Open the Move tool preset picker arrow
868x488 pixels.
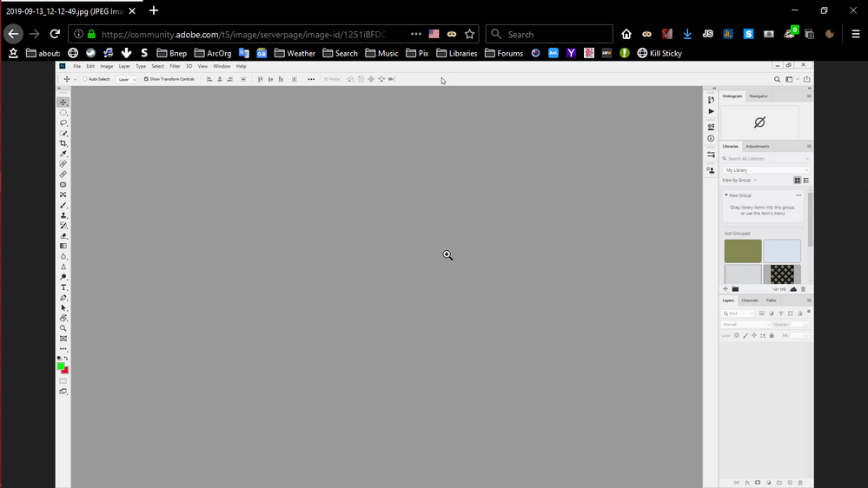pyautogui.click(x=76, y=79)
